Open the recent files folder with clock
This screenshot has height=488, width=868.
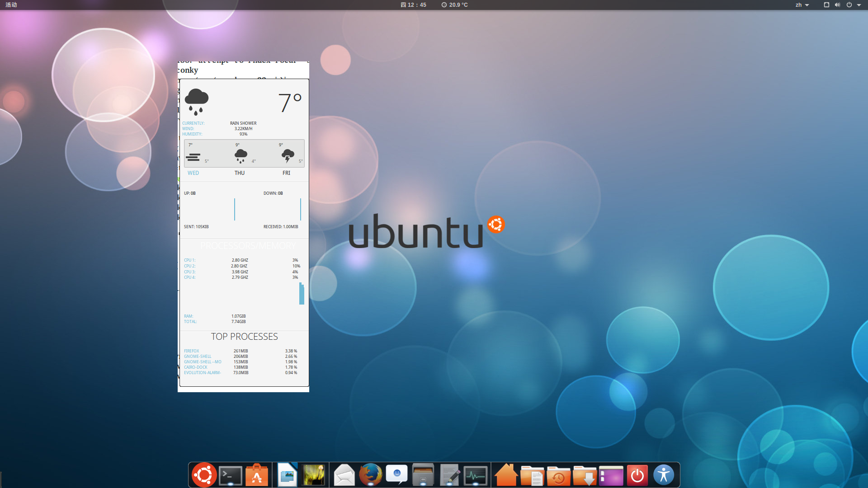pyautogui.click(x=558, y=475)
